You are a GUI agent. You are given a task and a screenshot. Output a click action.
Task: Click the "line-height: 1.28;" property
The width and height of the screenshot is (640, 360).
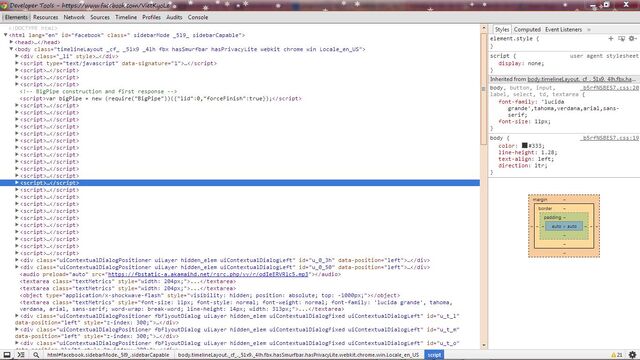coord(527,152)
